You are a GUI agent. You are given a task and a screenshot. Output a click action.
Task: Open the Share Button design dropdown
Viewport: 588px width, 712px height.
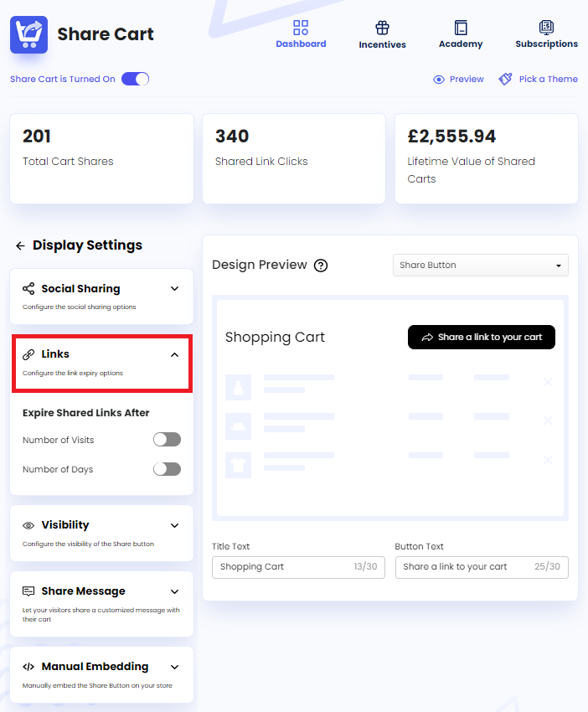coord(480,265)
